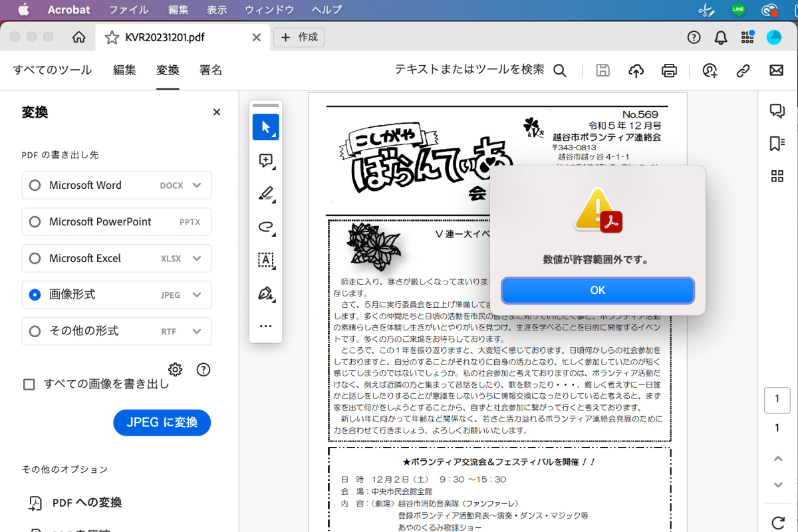Viewport: 798px width, 532px height.
Task: Click the 作成 new tab button
Action: 299,37
